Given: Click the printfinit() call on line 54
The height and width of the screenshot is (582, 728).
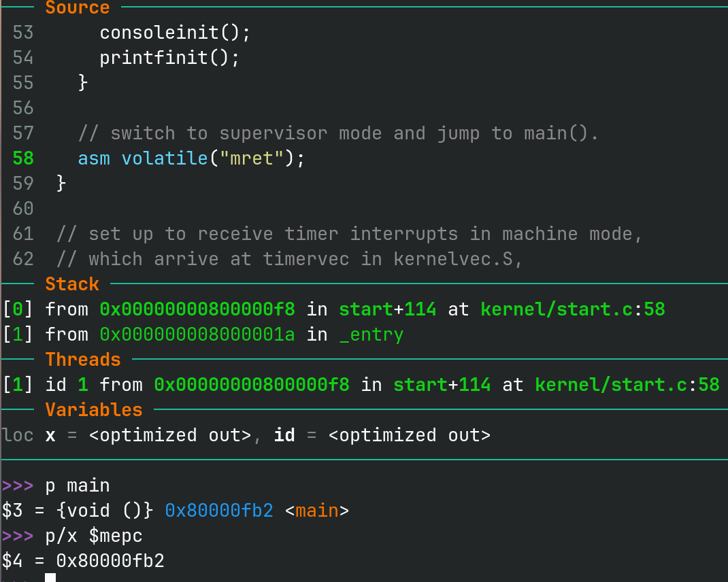Looking at the screenshot, I should pos(169,58).
